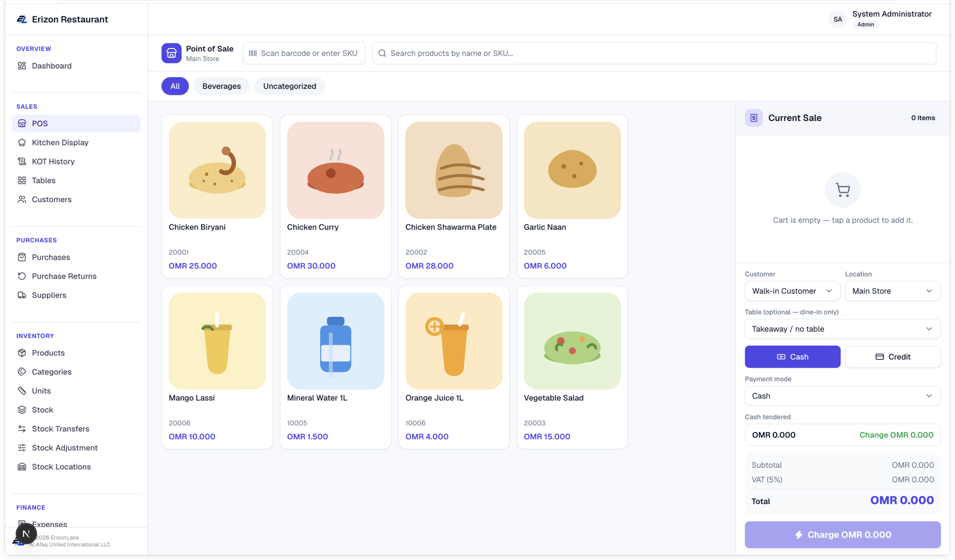955x560 pixels.
Task: Select Cash payment type toggle
Action: coord(792,357)
